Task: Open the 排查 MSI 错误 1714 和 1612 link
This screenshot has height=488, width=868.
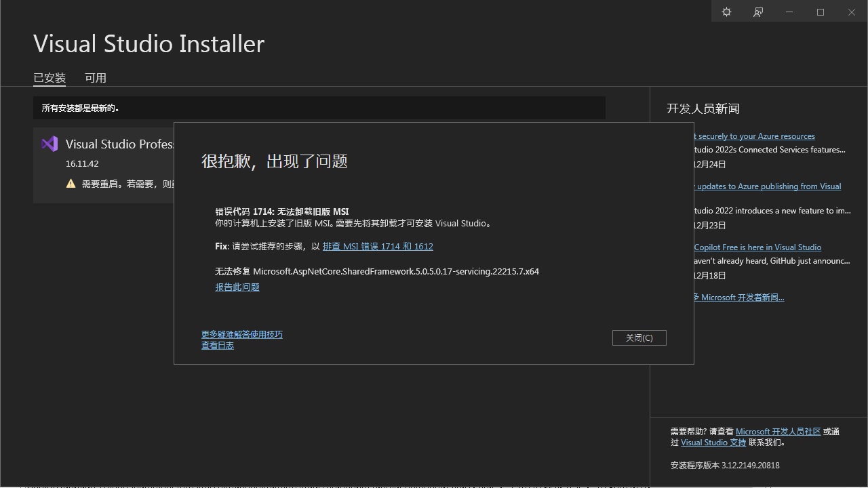Action: pyautogui.click(x=378, y=246)
